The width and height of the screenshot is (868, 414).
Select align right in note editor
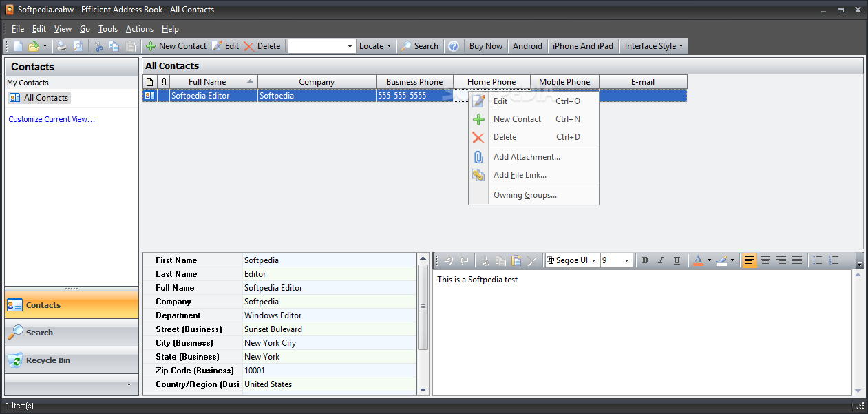point(781,260)
